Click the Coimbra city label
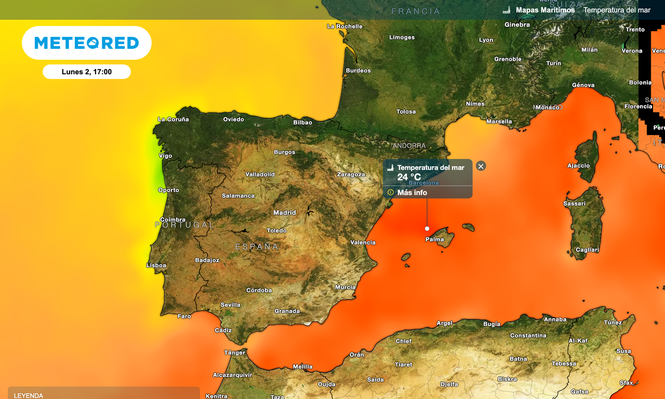 coord(173,220)
